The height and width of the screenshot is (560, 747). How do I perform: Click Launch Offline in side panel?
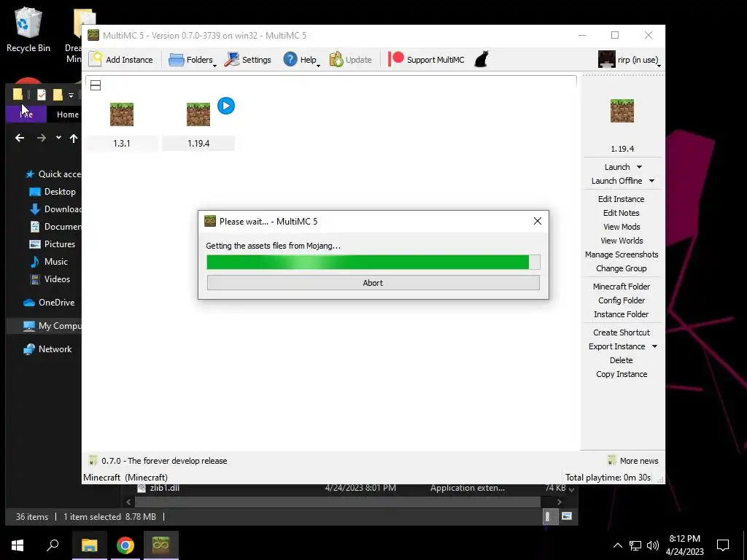coord(616,181)
